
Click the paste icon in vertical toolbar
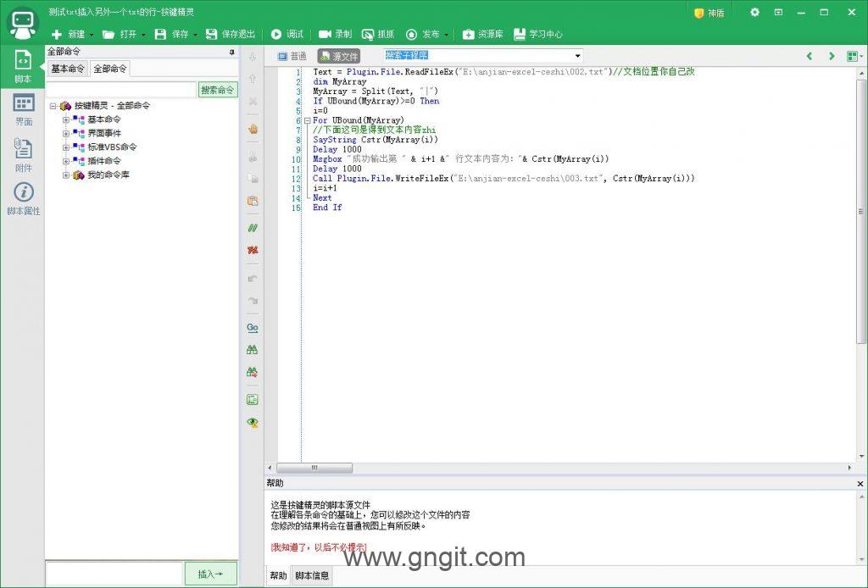tap(252, 201)
